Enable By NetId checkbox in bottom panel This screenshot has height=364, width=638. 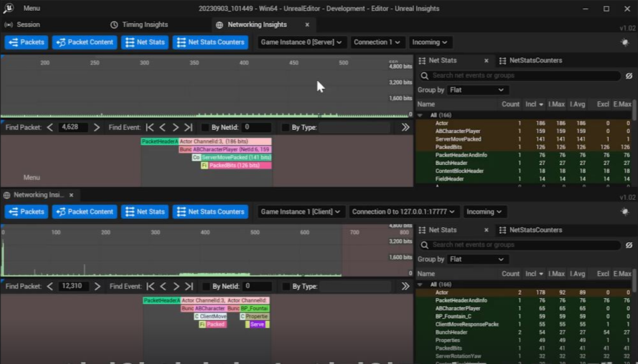[x=206, y=286]
